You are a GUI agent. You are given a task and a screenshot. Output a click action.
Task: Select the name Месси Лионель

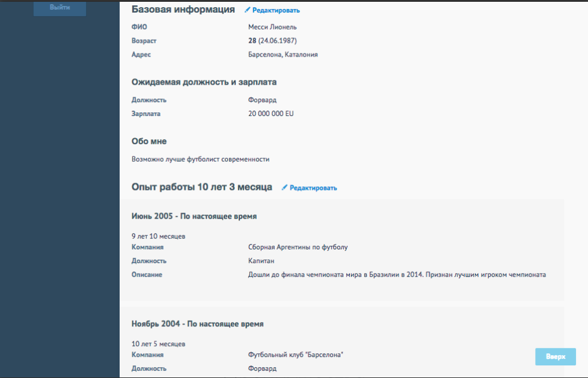tap(274, 27)
